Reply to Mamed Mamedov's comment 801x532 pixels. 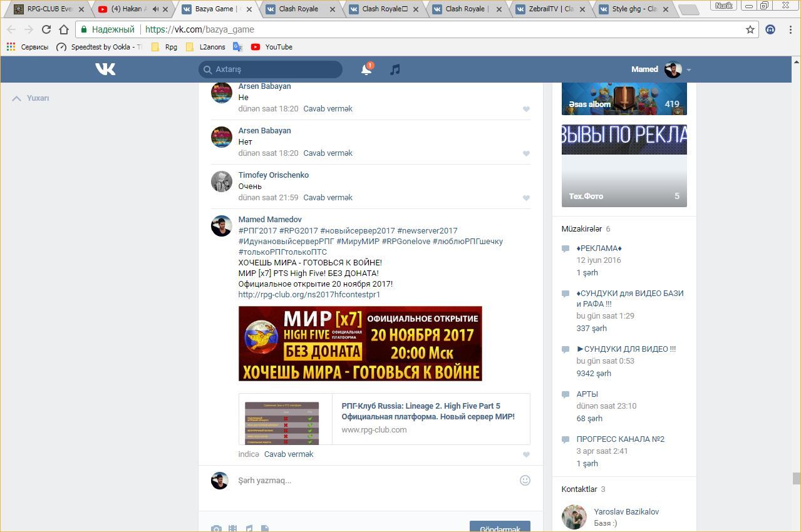[289, 454]
